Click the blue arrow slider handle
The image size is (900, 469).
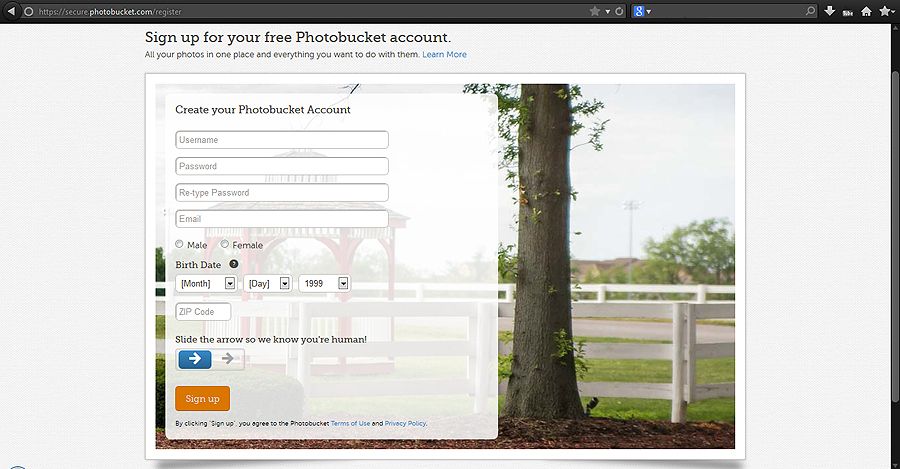(195, 359)
